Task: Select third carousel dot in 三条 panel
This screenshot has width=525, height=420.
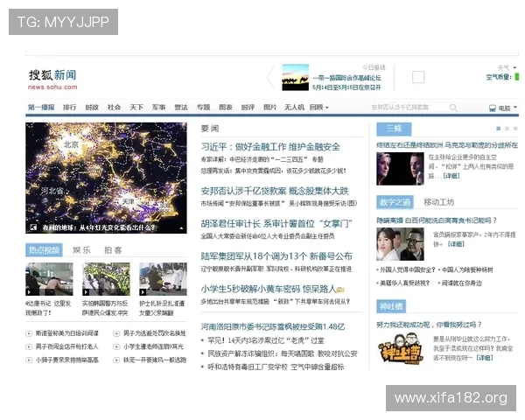Action: [515, 129]
